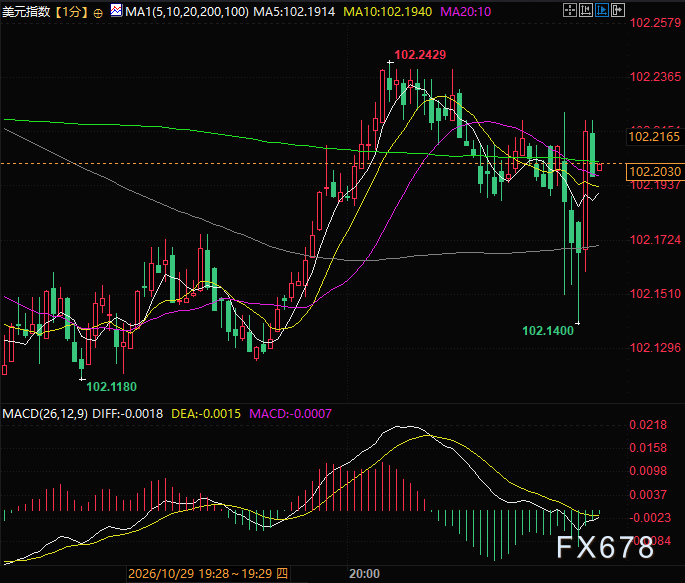Select the MA5:102.1914 label

(294, 12)
